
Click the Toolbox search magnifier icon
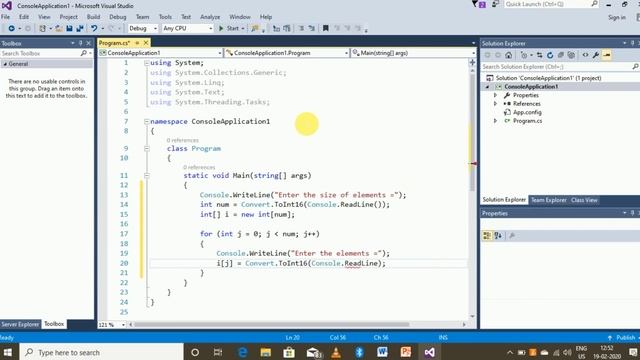[84, 53]
